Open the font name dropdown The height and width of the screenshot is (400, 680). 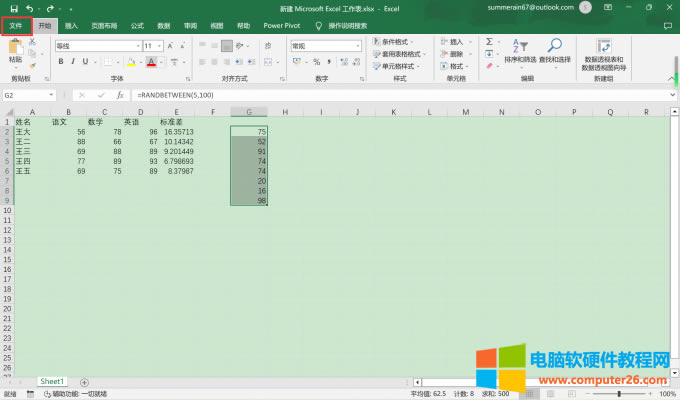coord(135,46)
